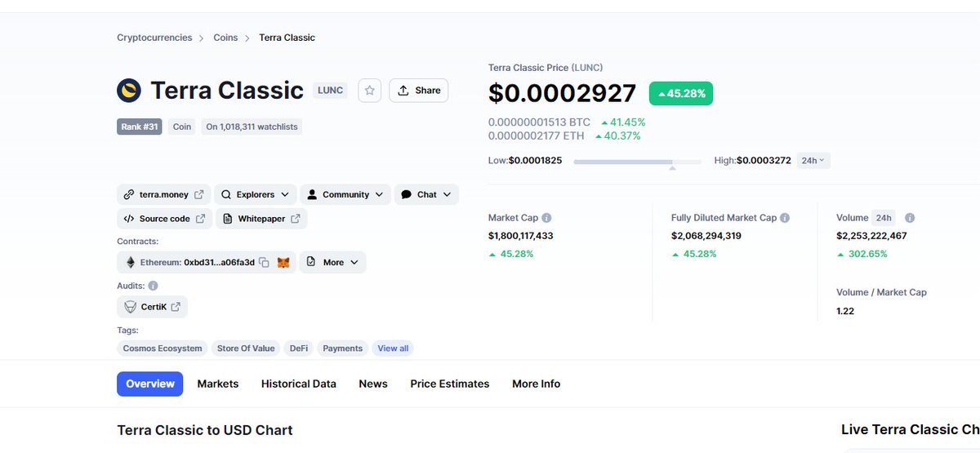Click the Ethereum logo in Contracts row

click(130, 263)
